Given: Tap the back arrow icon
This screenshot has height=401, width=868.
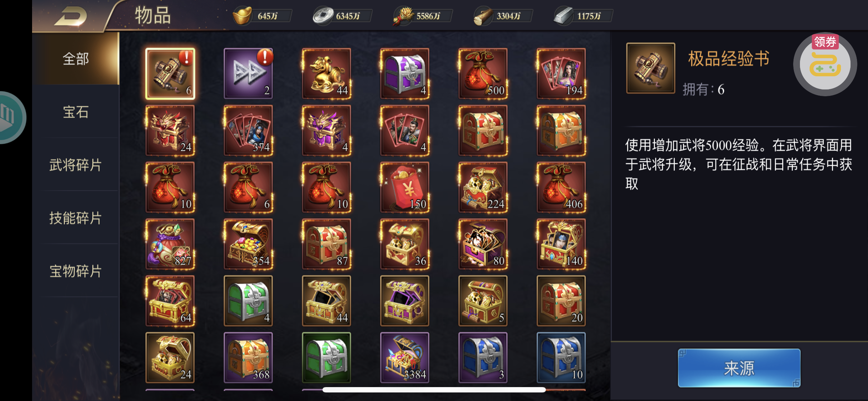Looking at the screenshot, I should pyautogui.click(x=71, y=16).
